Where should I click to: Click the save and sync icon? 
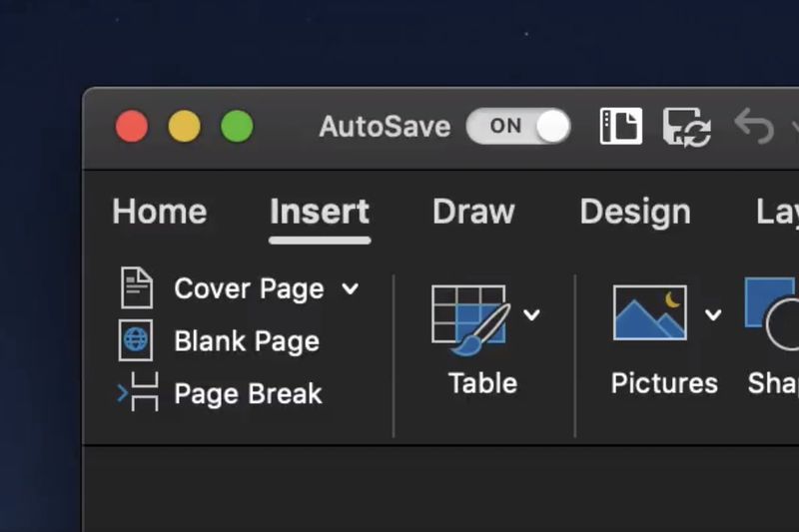point(687,127)
